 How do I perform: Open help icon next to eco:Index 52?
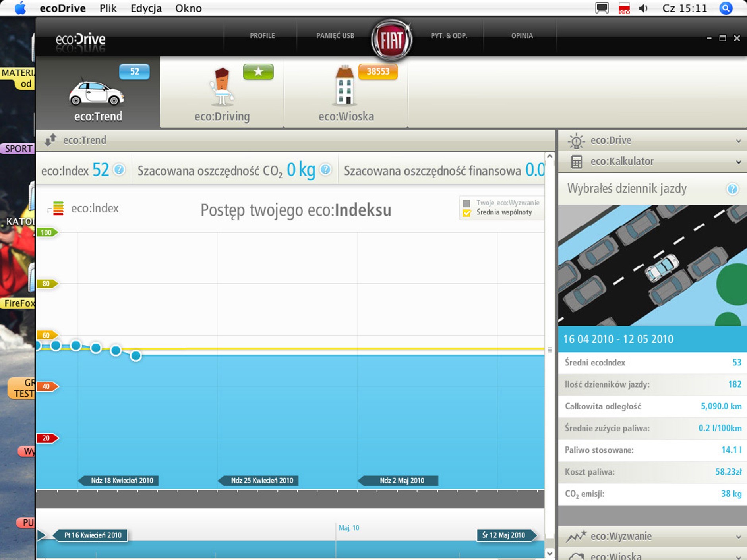point(119,170)
